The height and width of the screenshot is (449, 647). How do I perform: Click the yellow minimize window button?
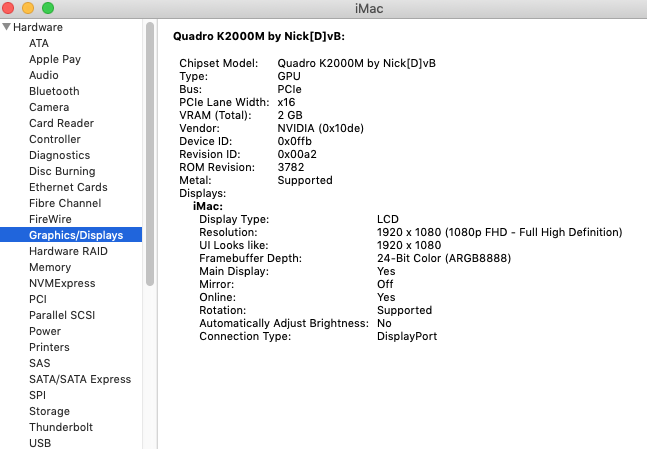28,8
